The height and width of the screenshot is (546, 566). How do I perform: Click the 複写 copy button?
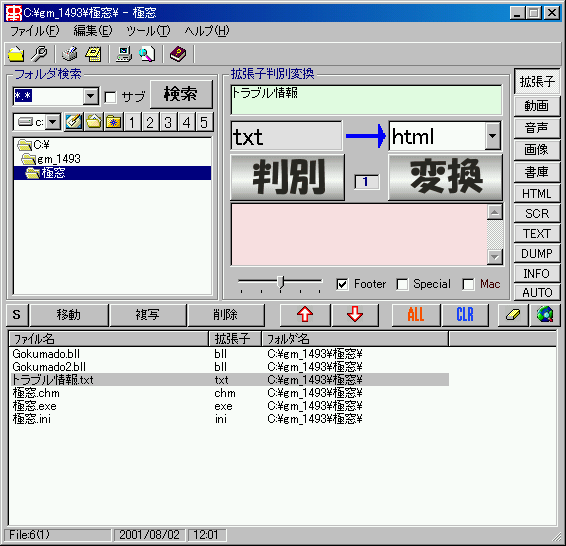147,315
